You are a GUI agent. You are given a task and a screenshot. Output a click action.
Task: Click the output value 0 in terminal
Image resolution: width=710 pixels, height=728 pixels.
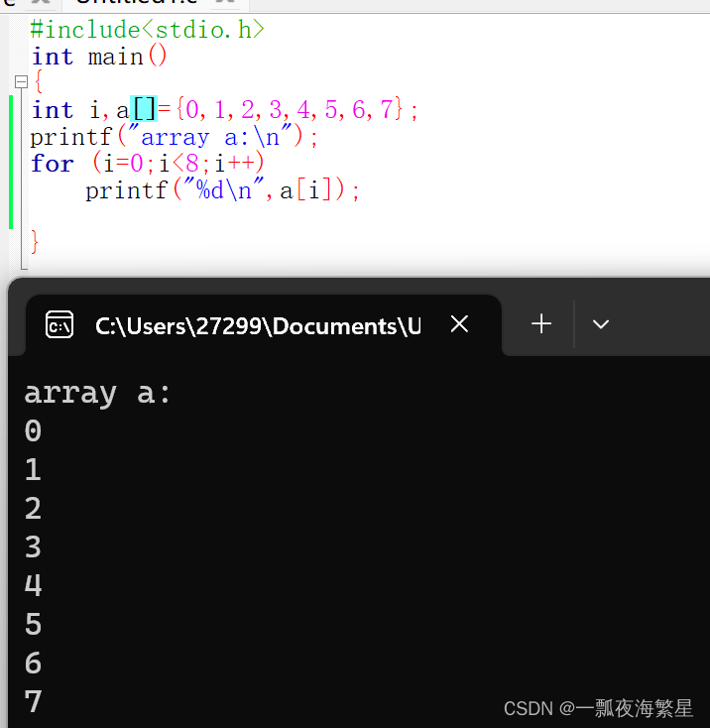tap(33, 430)
